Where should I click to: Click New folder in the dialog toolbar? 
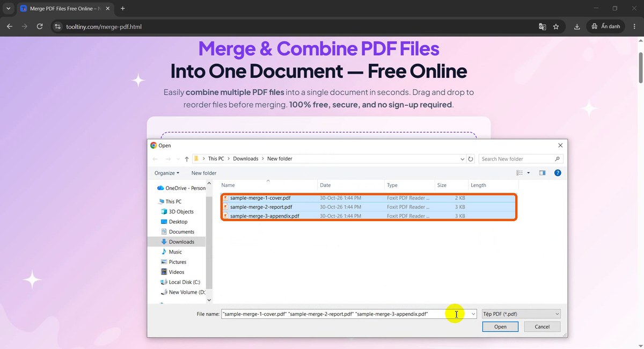(204, 173)
